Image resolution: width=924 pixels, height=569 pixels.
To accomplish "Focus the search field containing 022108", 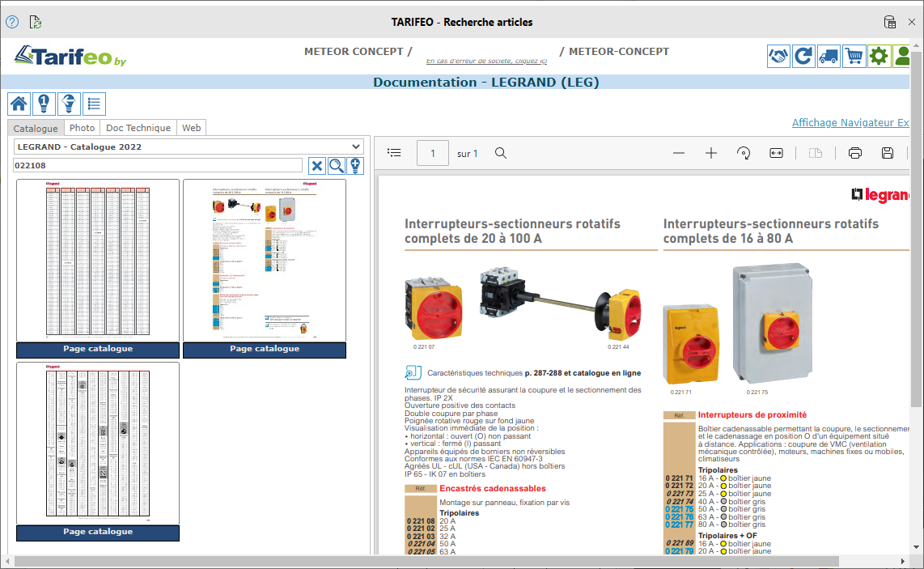I will click(x=158, y=166).
